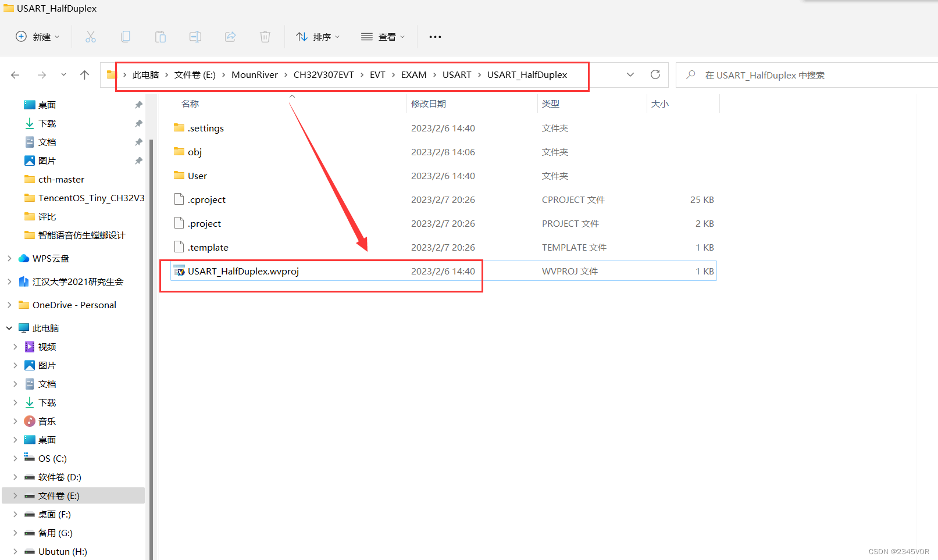
Task: Click the TEMPLATE 文件 type cell
Action: 574,247
